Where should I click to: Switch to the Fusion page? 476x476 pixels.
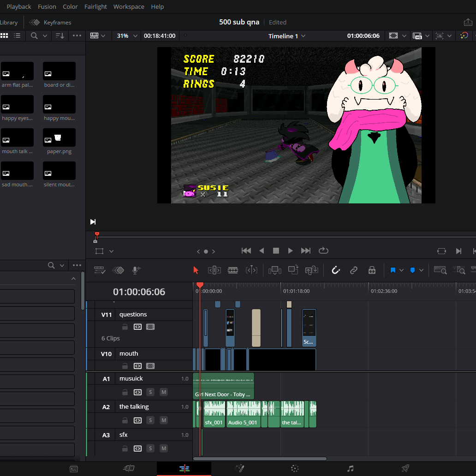240,469
